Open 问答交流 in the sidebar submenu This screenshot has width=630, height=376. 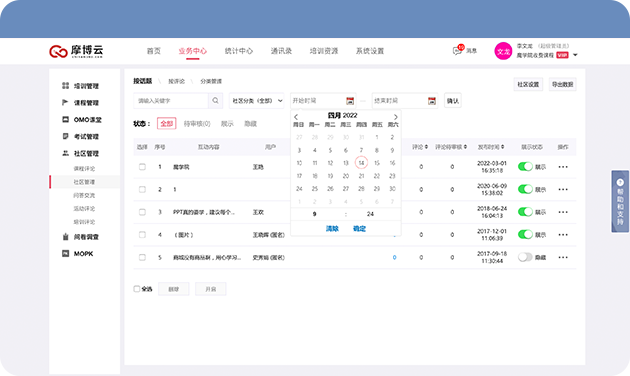tap(84, 195)
